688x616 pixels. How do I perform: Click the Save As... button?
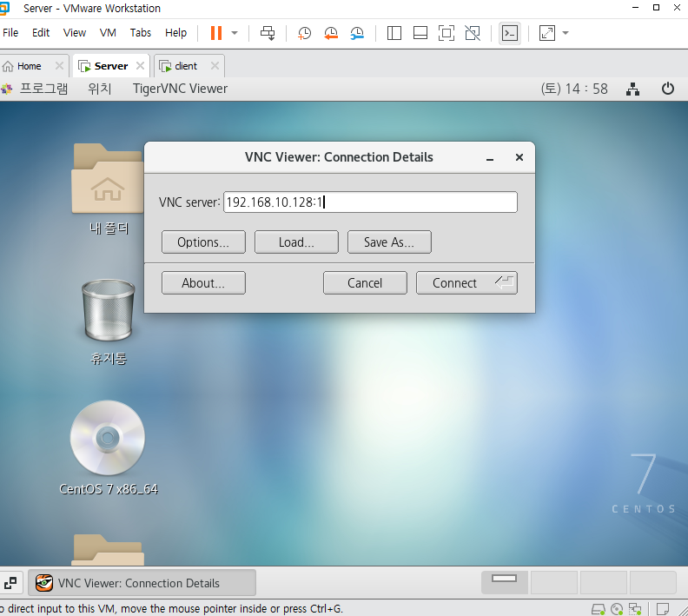pyautogui.click(x=389, y=242)
